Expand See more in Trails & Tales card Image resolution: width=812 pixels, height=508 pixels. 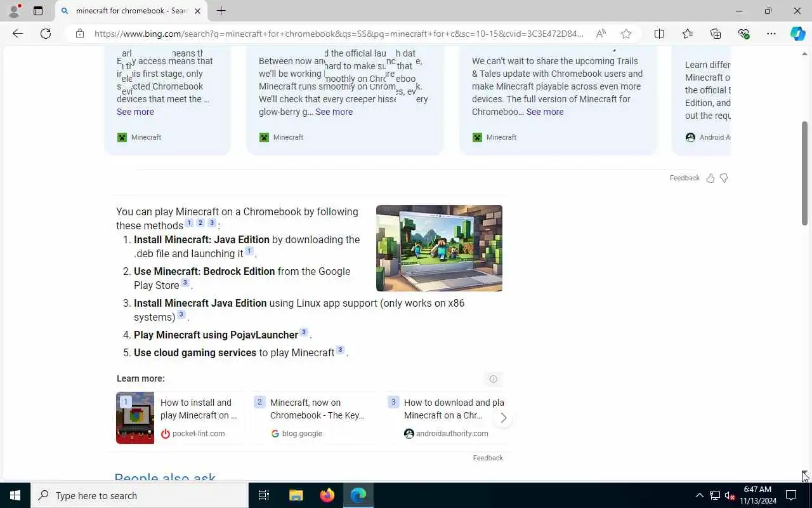545,112
